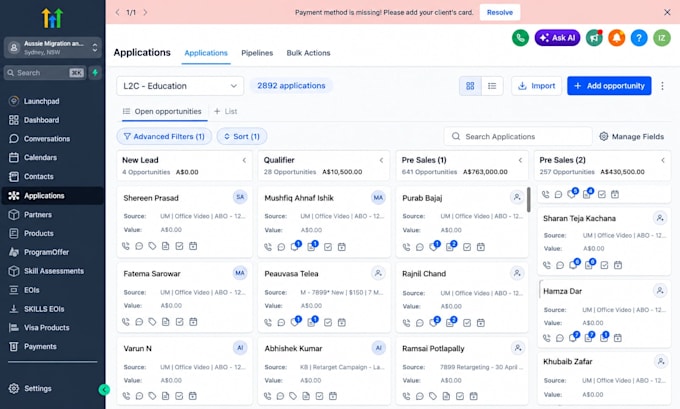Open the megaphone announcements icon
The height and width of the screenshot is (409, 680).
(594, 38)
